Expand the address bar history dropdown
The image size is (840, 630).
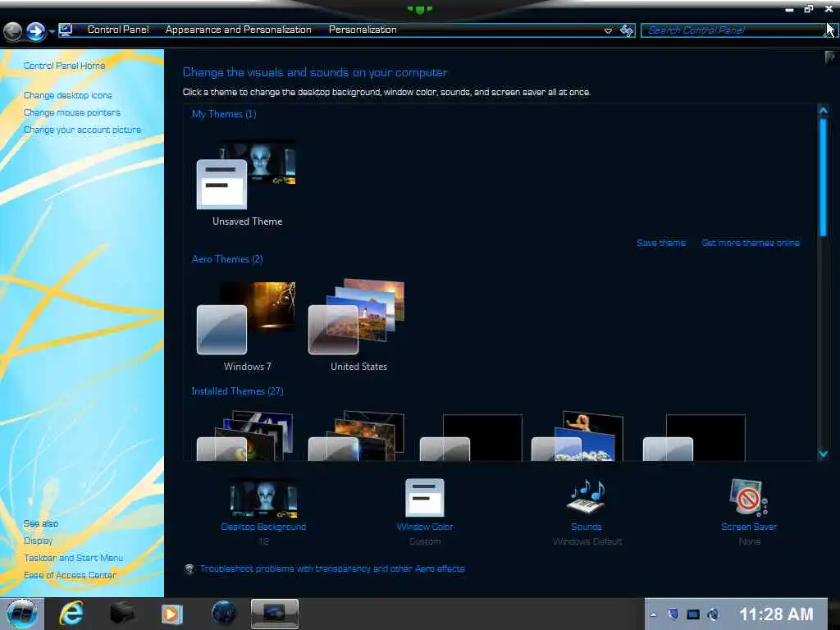(x=608, y=30)
